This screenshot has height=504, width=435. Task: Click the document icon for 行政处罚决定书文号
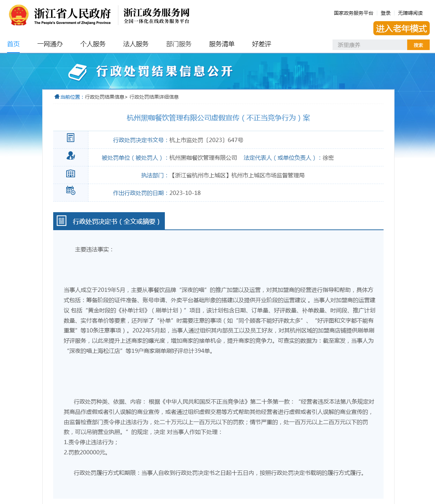tap(70, 138)
